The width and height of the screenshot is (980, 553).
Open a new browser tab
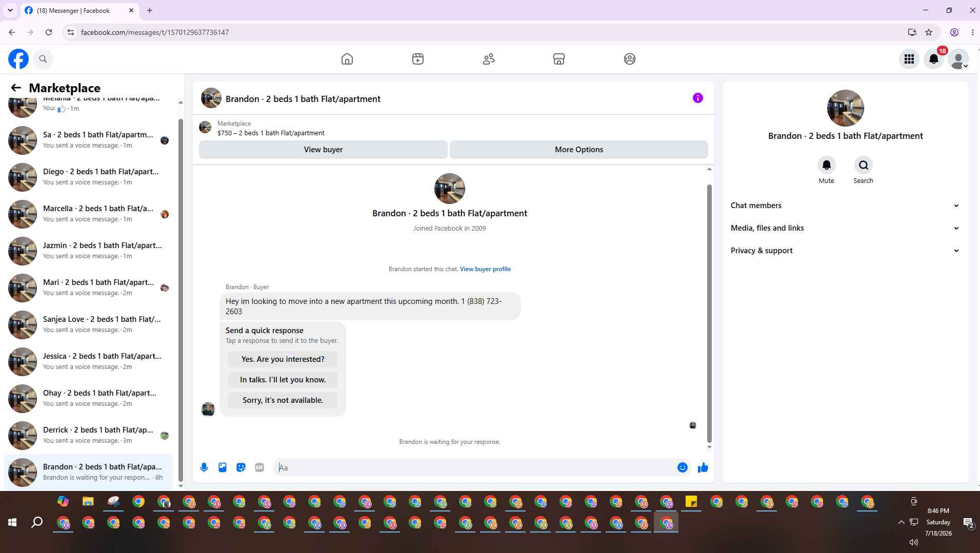pyautogui.click(x=150, y=10)
